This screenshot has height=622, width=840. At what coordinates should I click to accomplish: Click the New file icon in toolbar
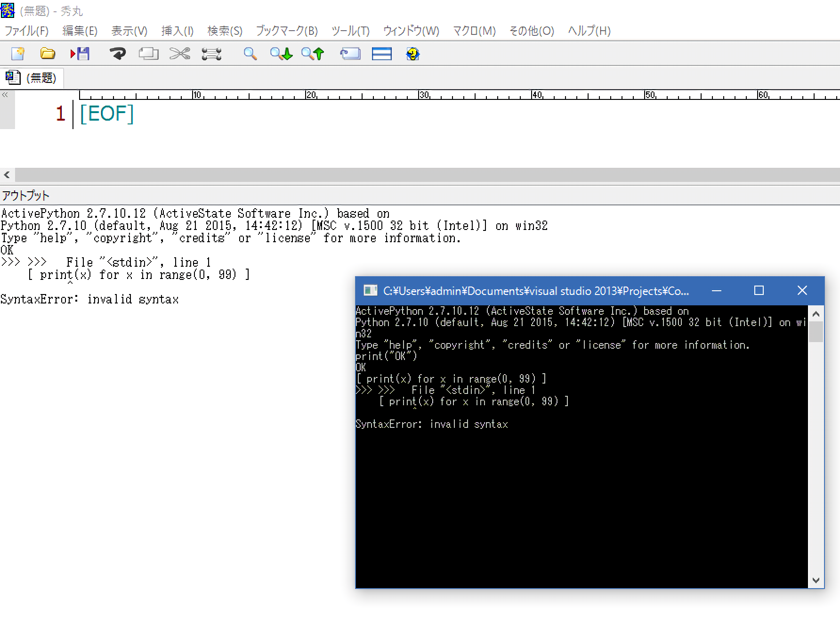(18, 54)
